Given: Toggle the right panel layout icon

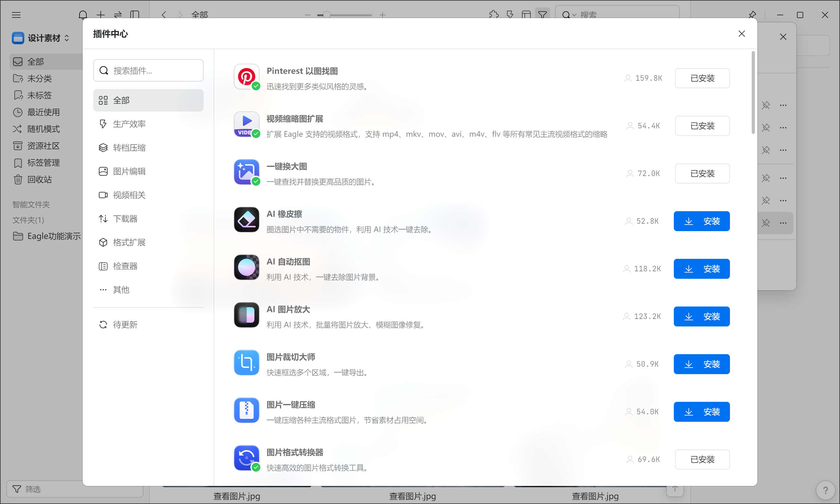Looking at the screenshot, I should 526,15.
